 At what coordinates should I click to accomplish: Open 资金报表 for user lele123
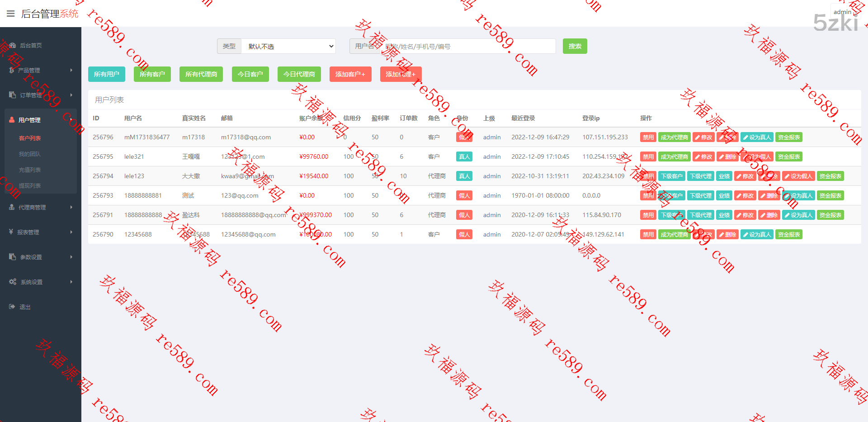pos(830,176)
